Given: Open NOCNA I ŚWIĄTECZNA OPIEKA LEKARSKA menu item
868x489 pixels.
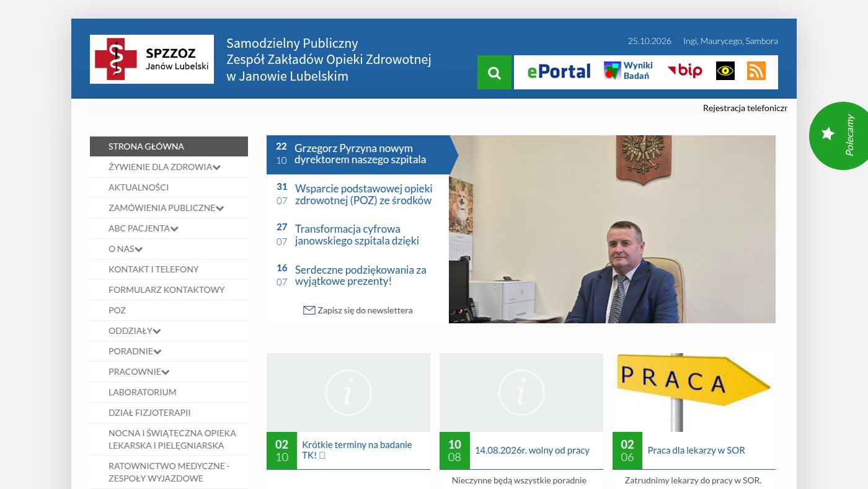Looking at the screenshot, I should (169, 439).
